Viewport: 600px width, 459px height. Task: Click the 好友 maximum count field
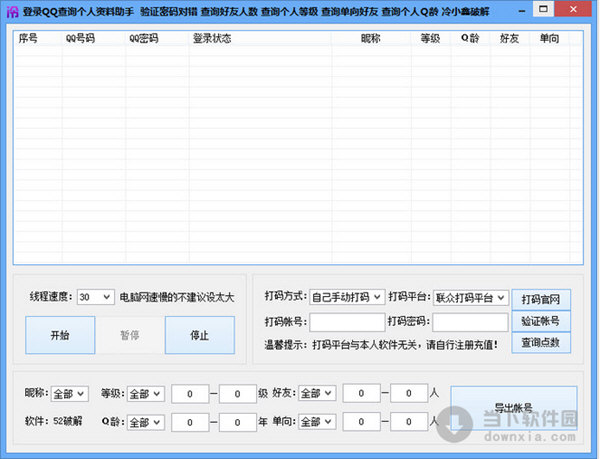tap(409, 393)
